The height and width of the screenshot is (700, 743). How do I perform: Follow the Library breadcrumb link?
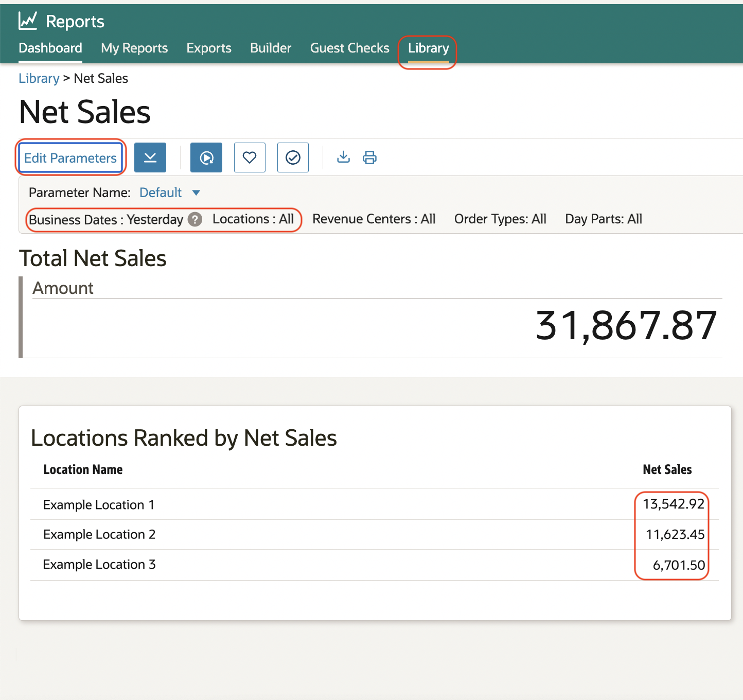[x=39, y=78]
